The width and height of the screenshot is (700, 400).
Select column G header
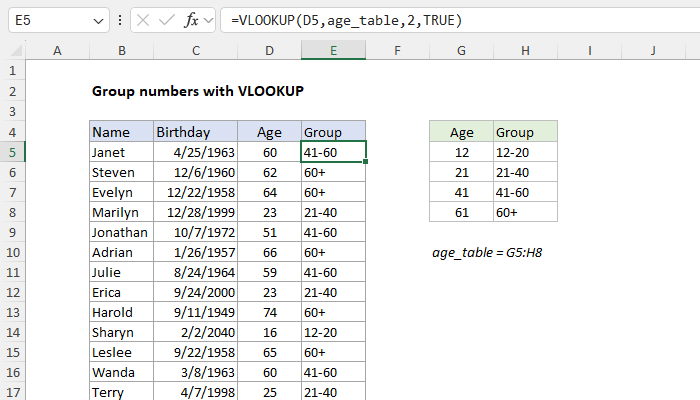click(461, 50)
